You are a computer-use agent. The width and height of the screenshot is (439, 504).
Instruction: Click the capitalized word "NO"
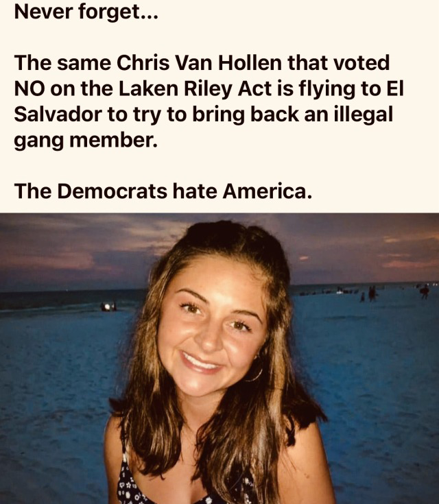[29, 88]
